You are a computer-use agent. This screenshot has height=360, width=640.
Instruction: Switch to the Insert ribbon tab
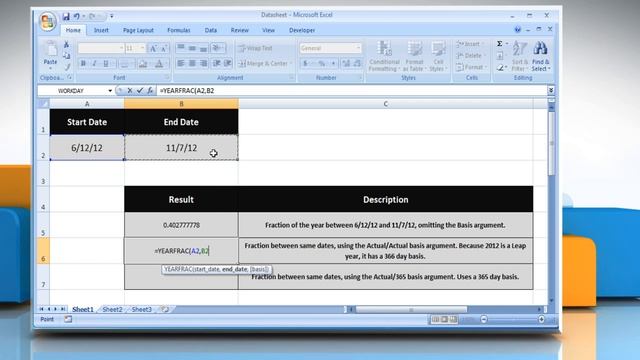coord(101,30)
